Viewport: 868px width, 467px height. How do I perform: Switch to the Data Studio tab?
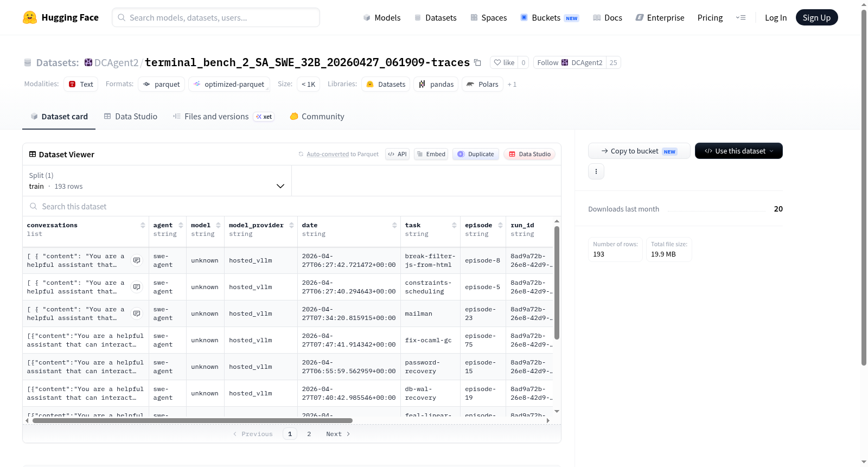(x=131, y=116)
